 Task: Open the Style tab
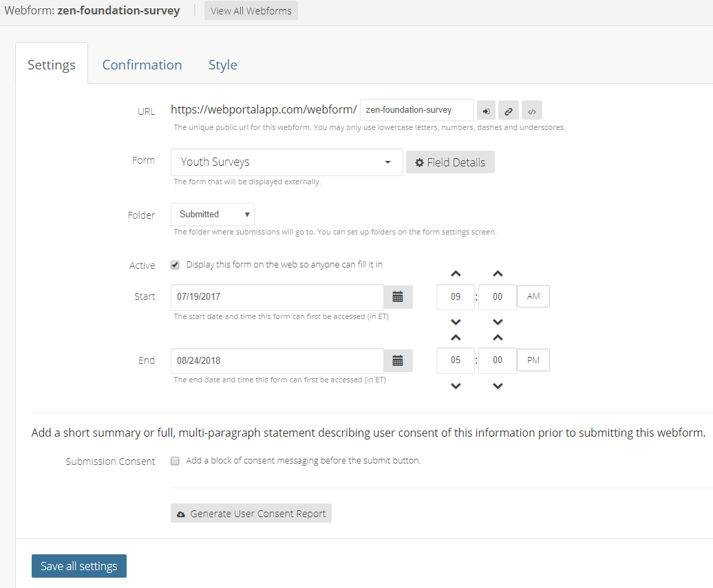[x=222, y=64]
